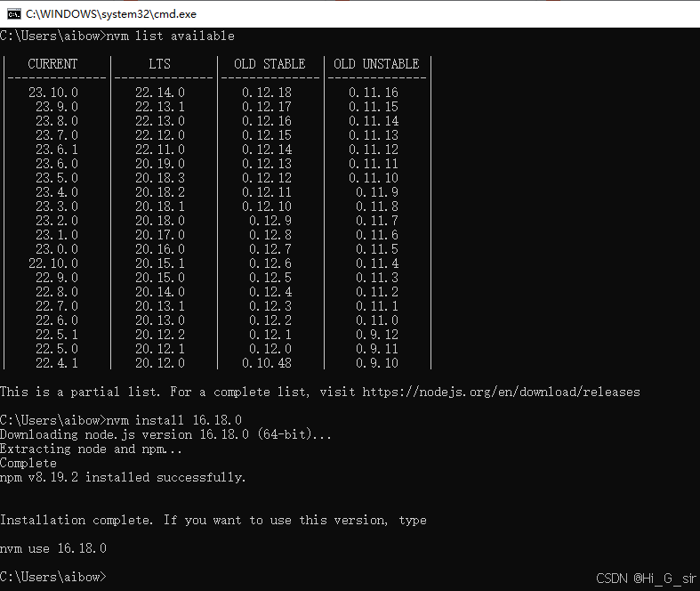Click version 0.12.15 in OLD STABLE column

pos(267,135)
